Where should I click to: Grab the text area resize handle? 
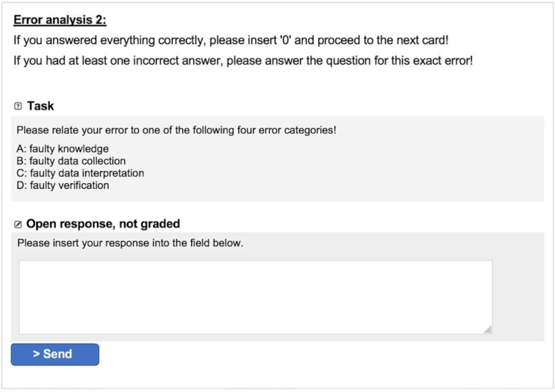coord(487,329)
